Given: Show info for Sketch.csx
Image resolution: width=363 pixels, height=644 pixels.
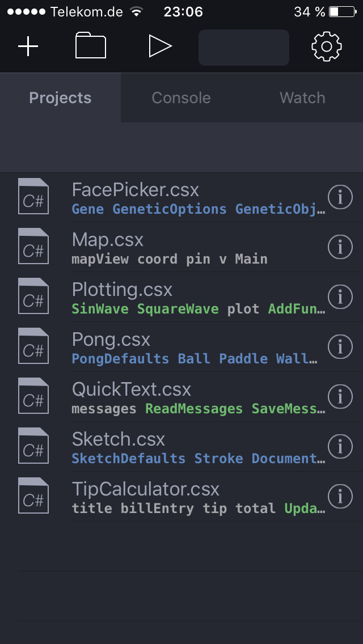Looking at the screenshot, I should (x=340, y=446).
